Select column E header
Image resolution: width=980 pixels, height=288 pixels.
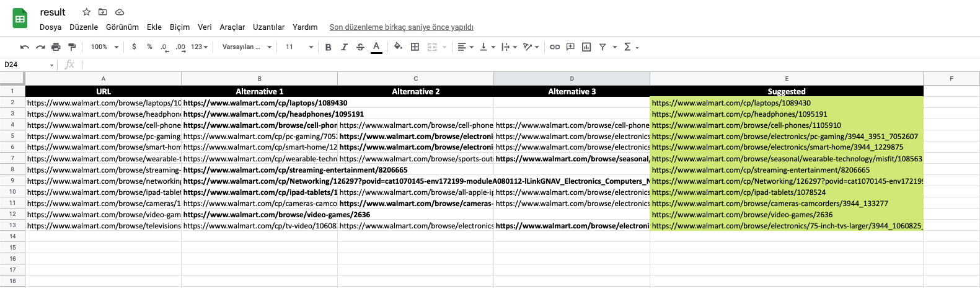pyautogui.click(x=787, y=79)
